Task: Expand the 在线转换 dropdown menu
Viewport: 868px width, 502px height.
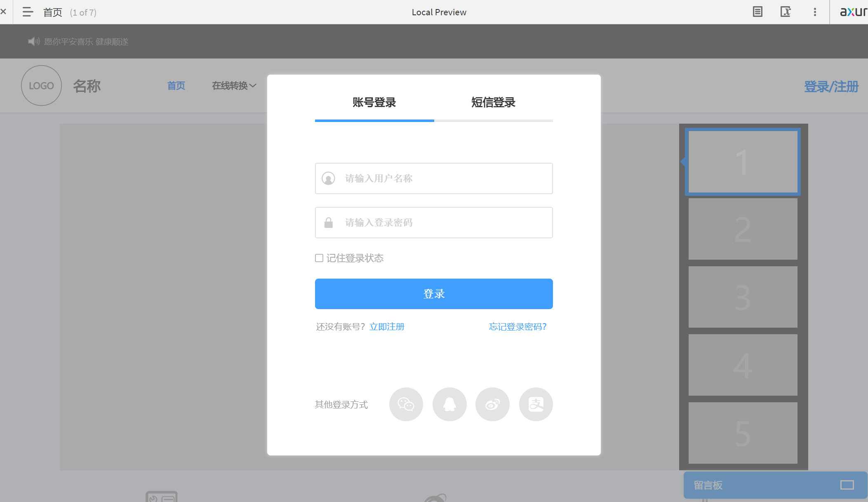Action: (x=234, y=86)
